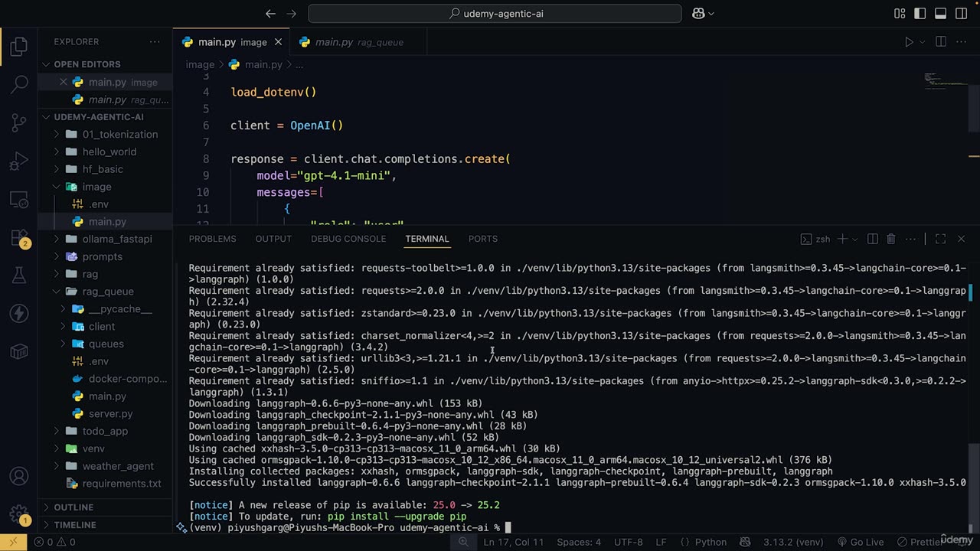Viewport: 980px width, 551px height.
Task: Change the UTF-8 file encoding
Action: pos(629,542)
